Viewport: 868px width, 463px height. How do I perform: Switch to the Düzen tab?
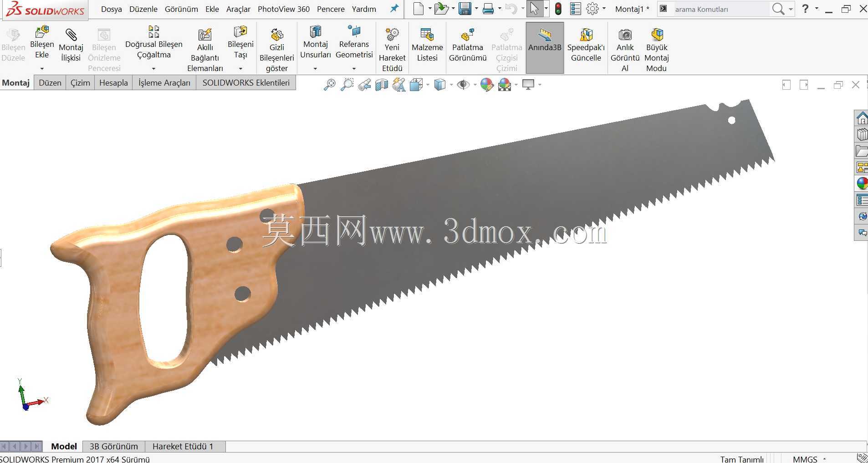click(50, 83)
